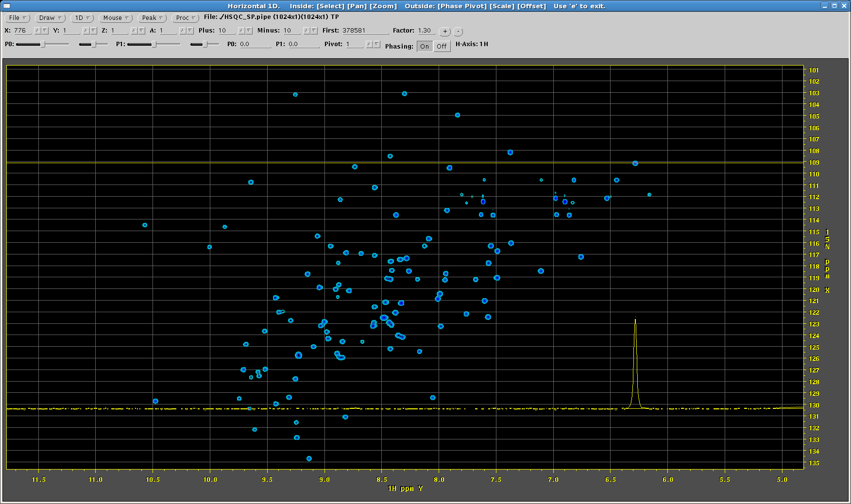Click the First value input field
Viewport: 851px width, 504px height.
365,31
